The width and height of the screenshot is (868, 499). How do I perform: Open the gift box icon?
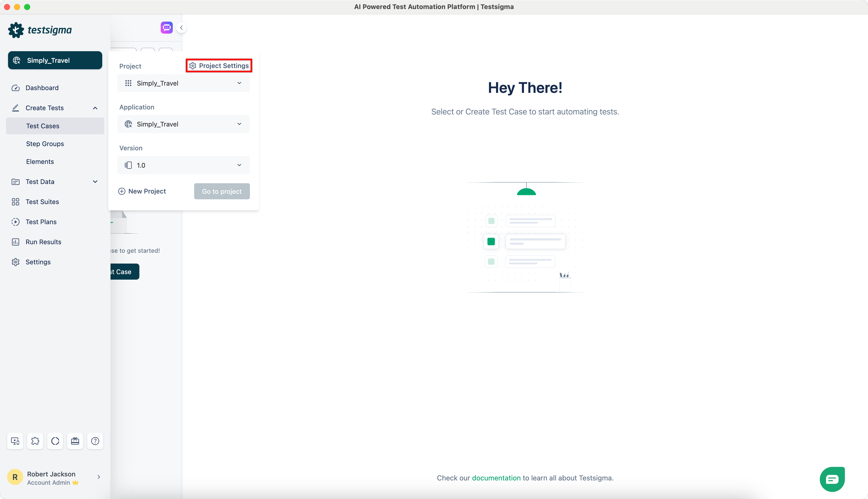(75, 441)
